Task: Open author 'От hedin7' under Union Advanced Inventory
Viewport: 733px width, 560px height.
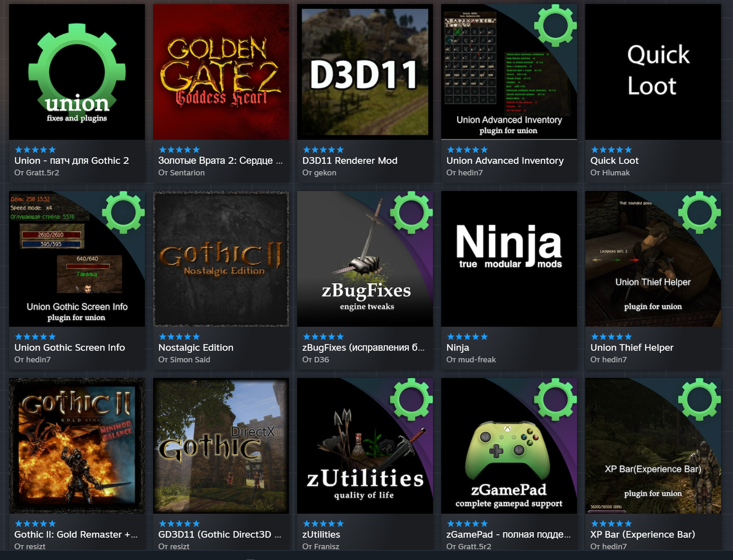Action: click(464, 172)
